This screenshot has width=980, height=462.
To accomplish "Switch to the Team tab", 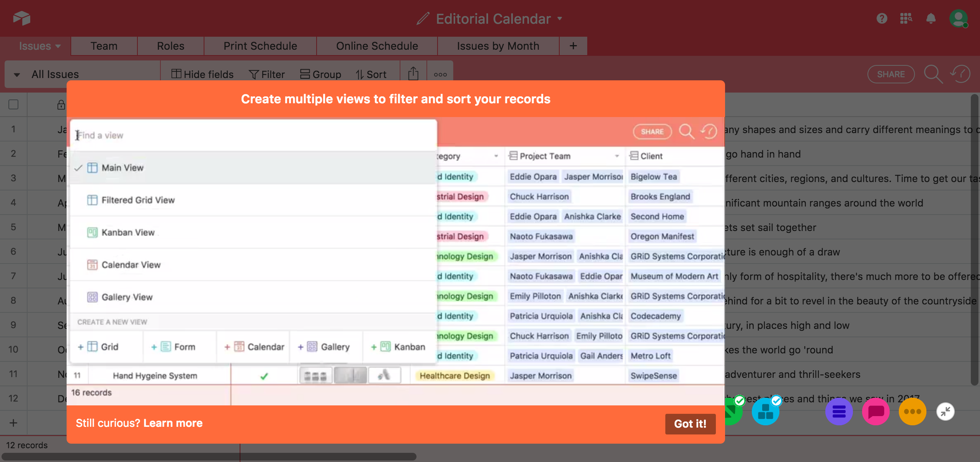I will (104, 46).
